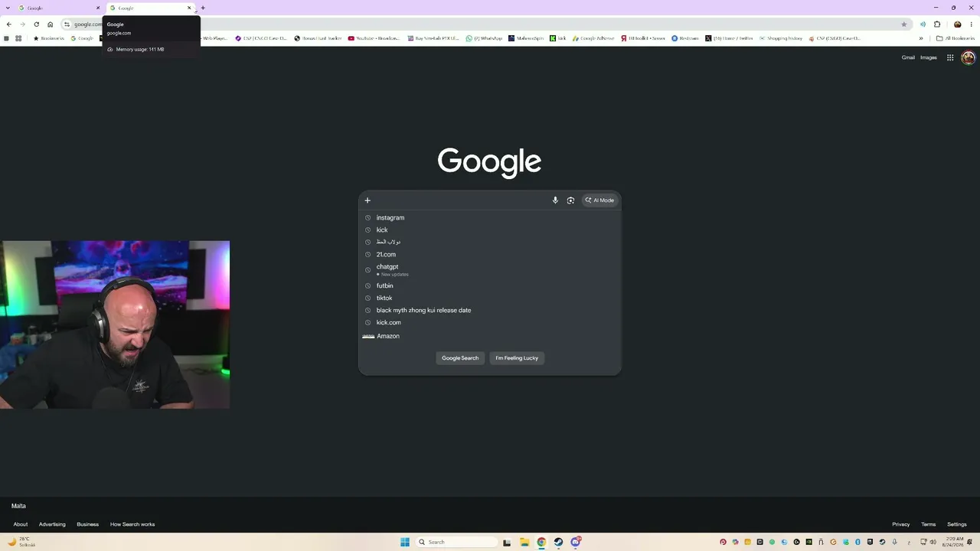
Task: Open Google Lens image search
Action: pos(570,201)
